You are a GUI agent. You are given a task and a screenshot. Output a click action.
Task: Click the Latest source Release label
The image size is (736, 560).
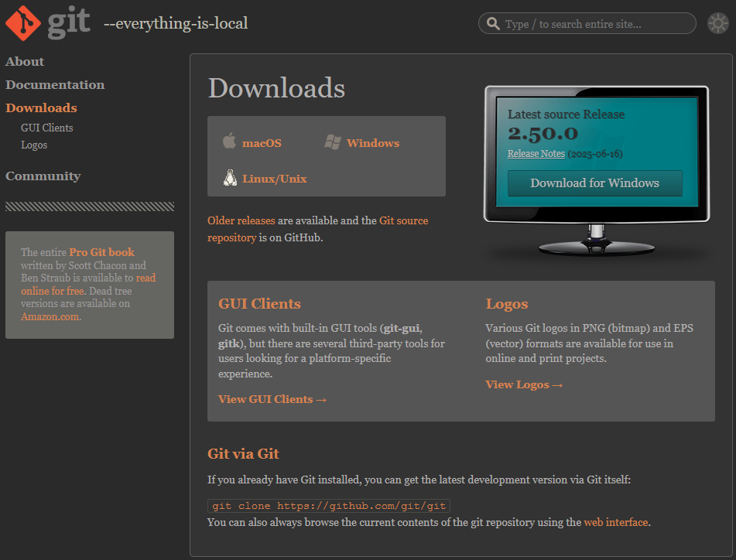click(566, 114)
